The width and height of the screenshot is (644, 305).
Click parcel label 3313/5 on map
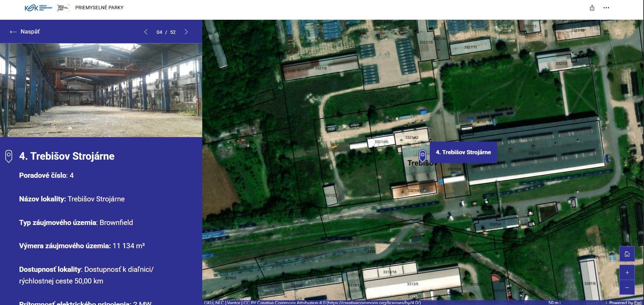tap(412, 284)
